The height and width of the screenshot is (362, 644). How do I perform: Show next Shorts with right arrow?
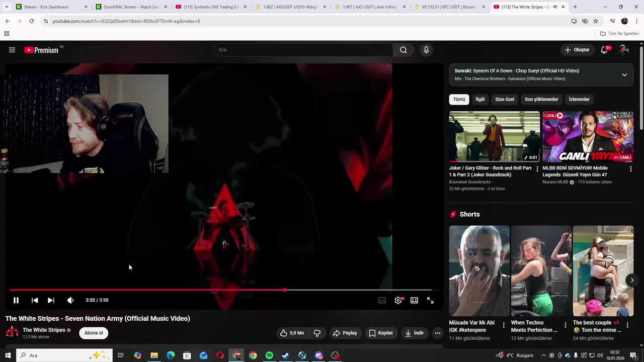[x=632, y=280]
